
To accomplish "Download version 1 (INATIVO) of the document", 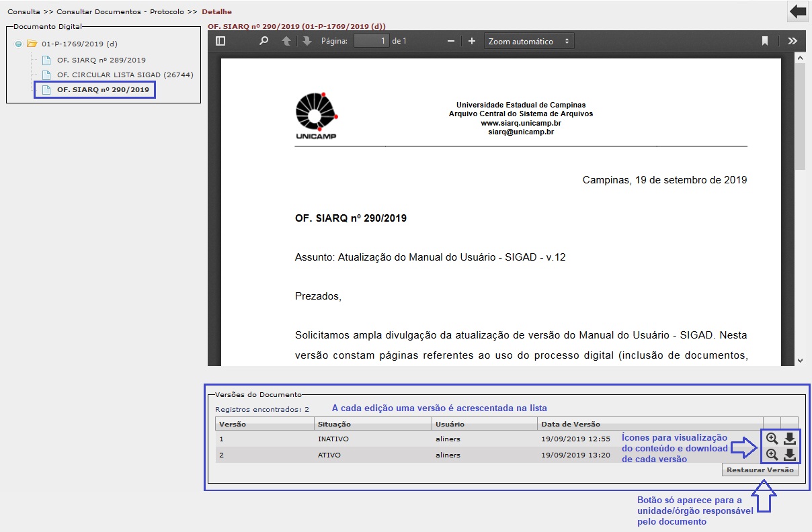I will coord(790,439).
